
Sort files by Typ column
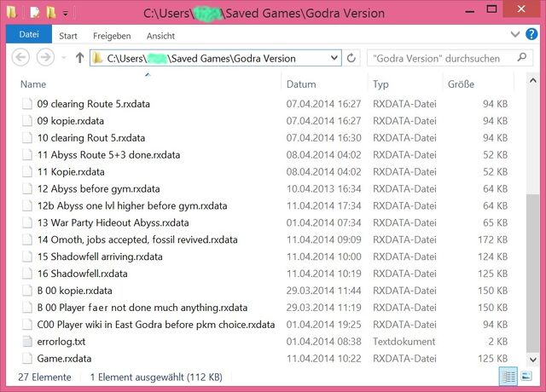click(x=380, y=84)
